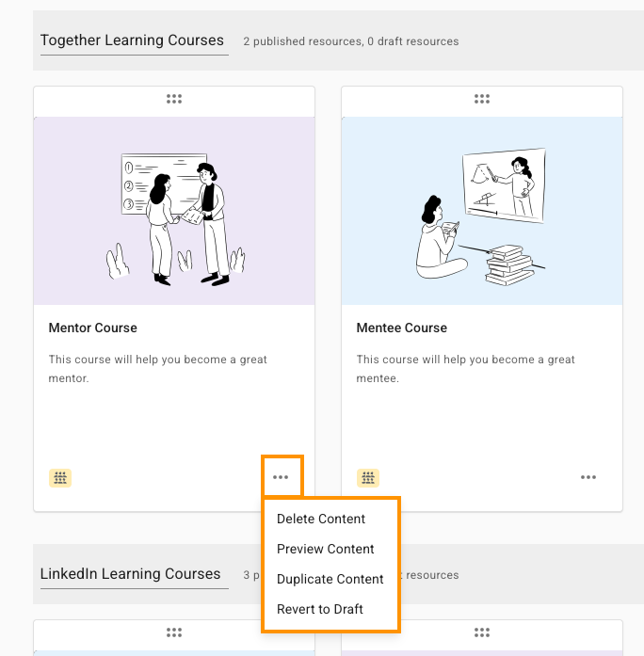644x656 pixels.
Task: Click the drag handle above Mentee Course card
Action: [482, 99]
